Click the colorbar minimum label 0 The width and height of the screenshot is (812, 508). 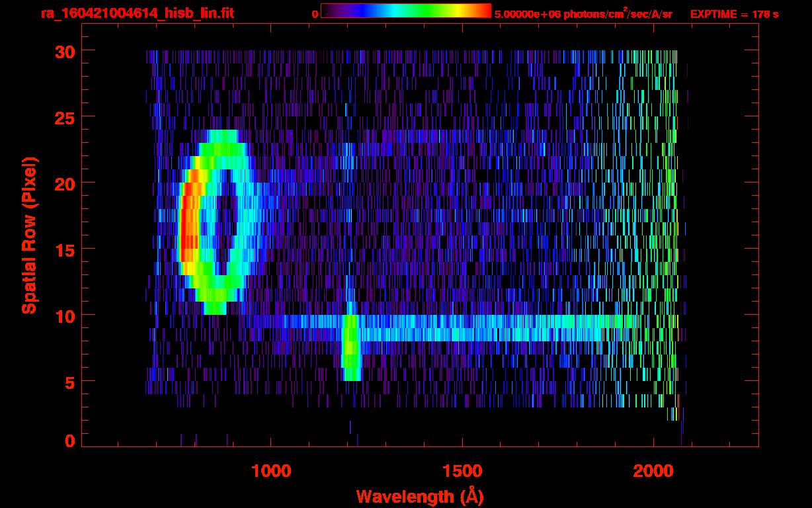pyautogui.click(x=314, y=14)
